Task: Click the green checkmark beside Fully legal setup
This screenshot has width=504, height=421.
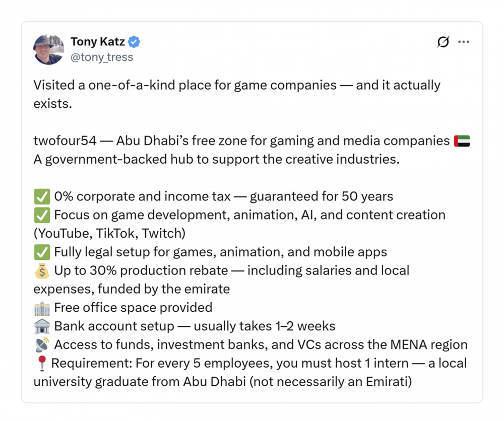Action: click(42, 252)
